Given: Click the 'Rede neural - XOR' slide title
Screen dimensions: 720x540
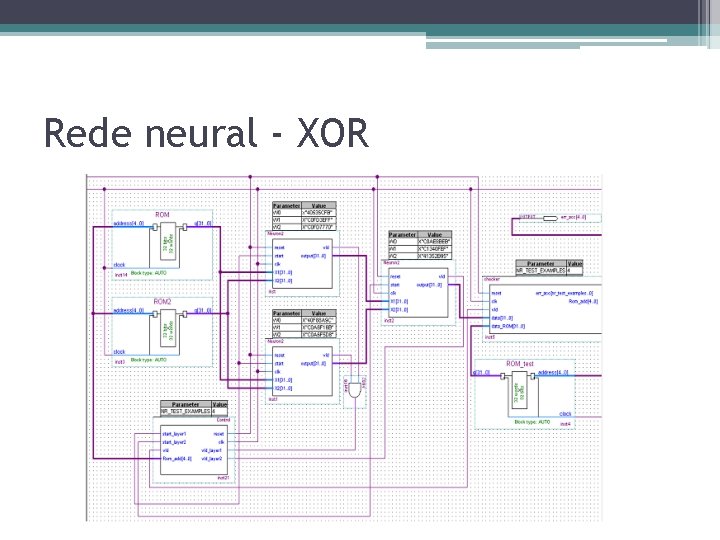Looking at the screenshot, I should pyautogui.click(x=206, y=133).
